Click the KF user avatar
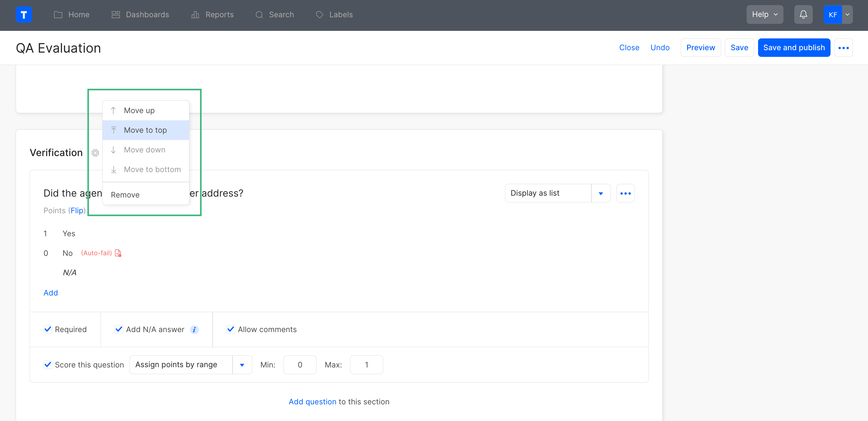 point(832,15)
